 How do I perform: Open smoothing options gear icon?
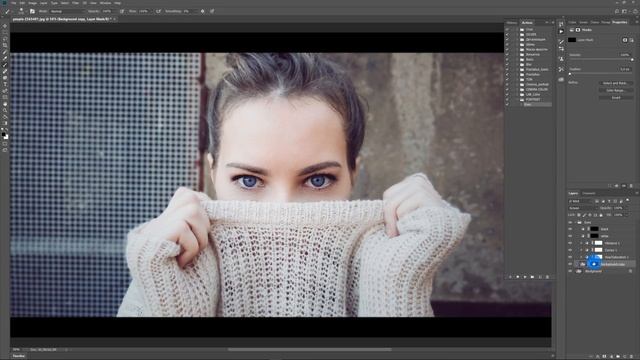coord(202,11)
